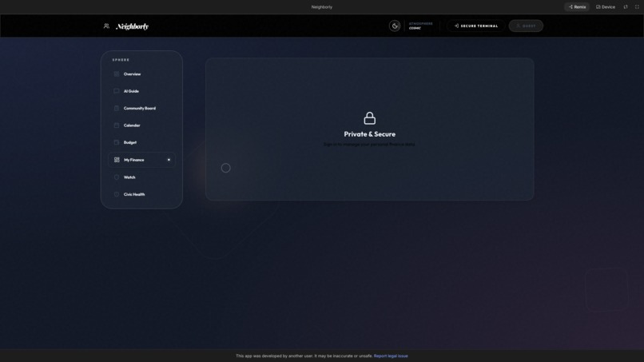This screenshot has width=644, height=362.
Task: Toggle the moon atmosphere theme button
Action: (x=394, y=26)
